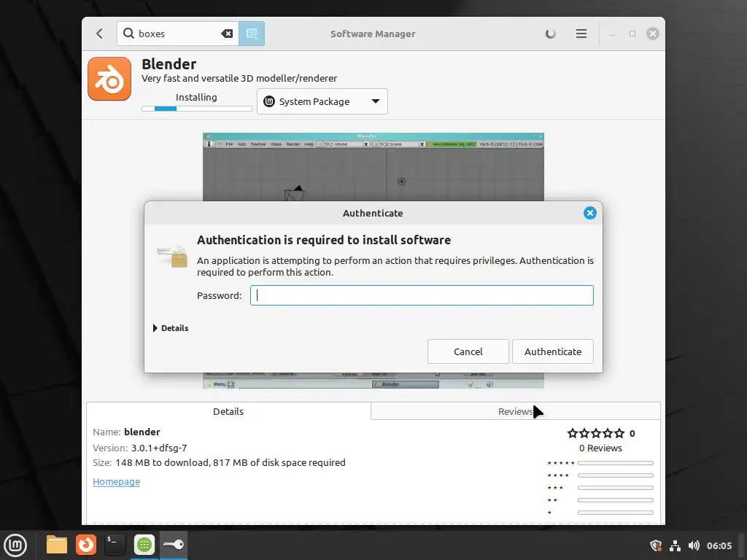The width and height of the screenshot is (747, 560).
Task: Open the shield update manager tray icon
Action: (x=656, y=545)
